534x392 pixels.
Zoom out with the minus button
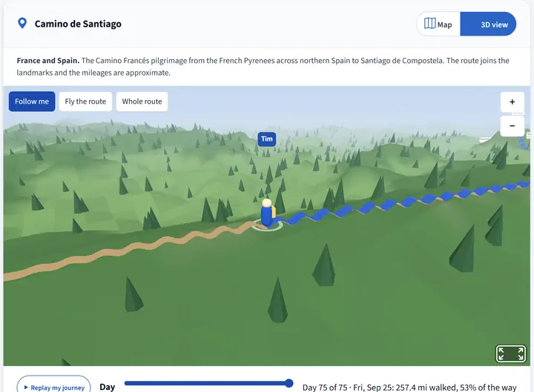pyautogui.click(x=512, y=126)
